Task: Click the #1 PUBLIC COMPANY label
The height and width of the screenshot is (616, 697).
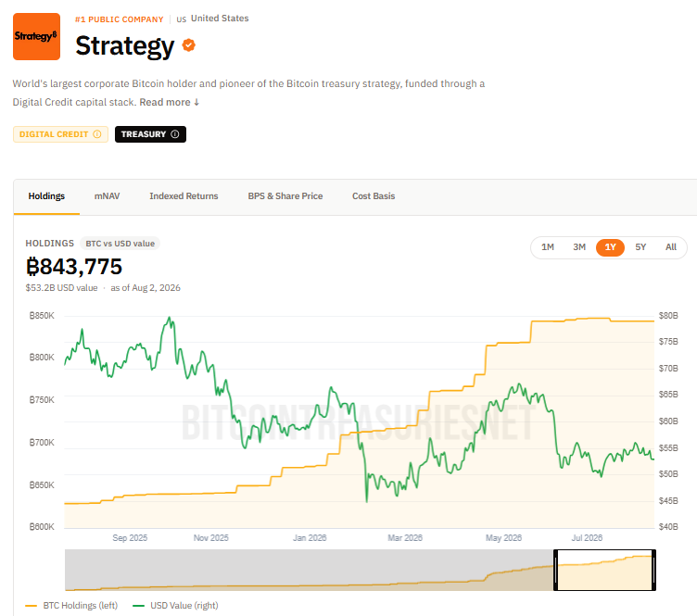Action: click(120, 19)
